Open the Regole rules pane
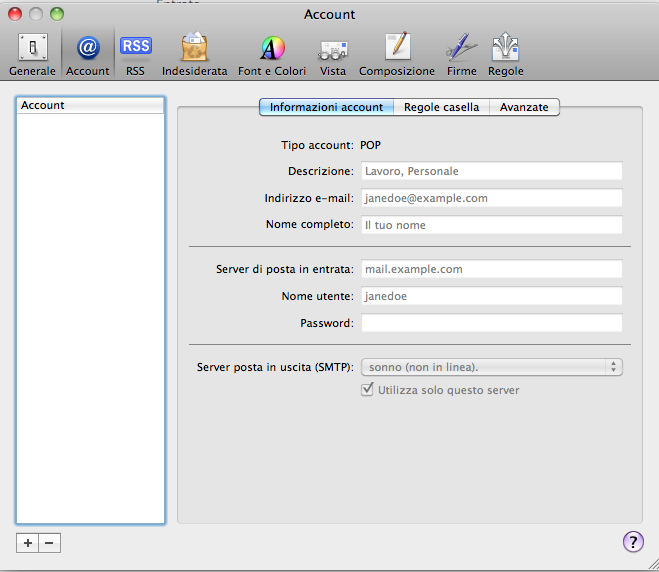 [505, 54]
